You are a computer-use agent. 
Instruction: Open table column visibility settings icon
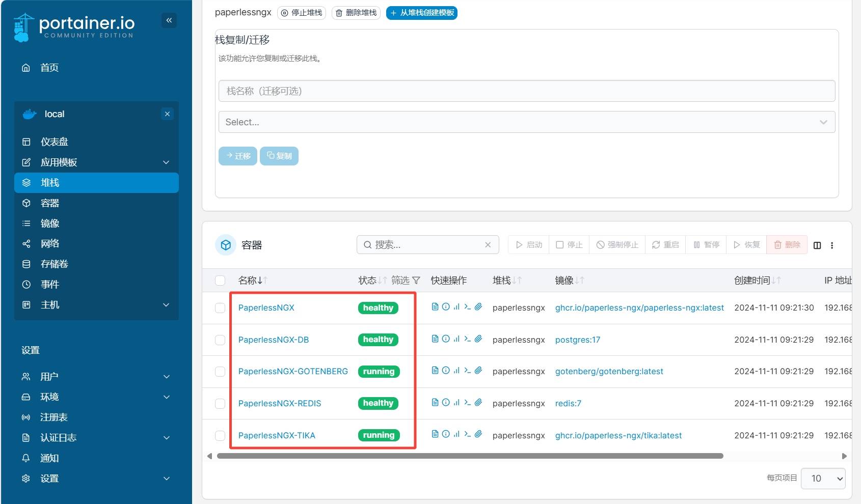click(x=817, y=245)
